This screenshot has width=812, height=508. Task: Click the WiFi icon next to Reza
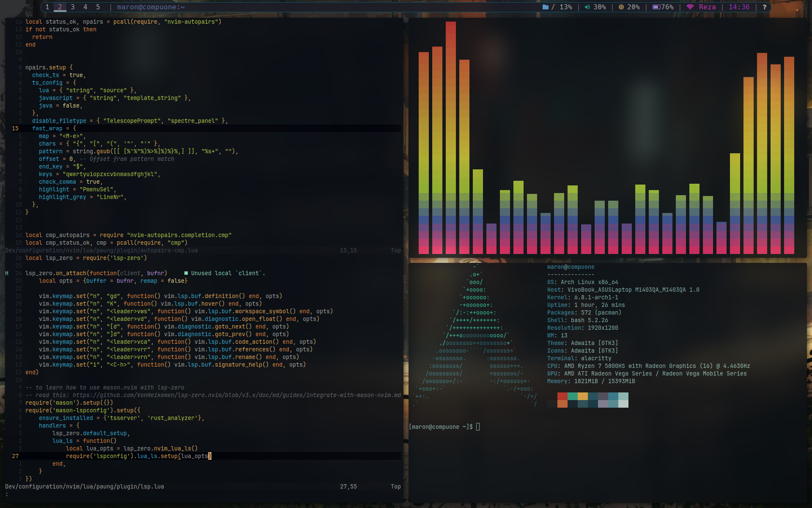(x=690, y=7)
